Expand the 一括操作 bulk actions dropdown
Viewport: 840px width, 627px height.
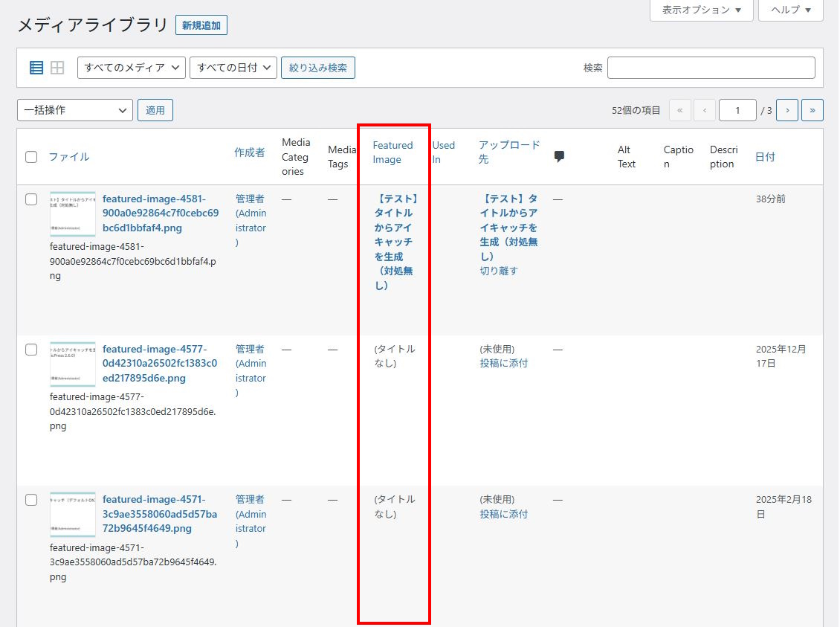pyautogui.click(x=74, y=110)
